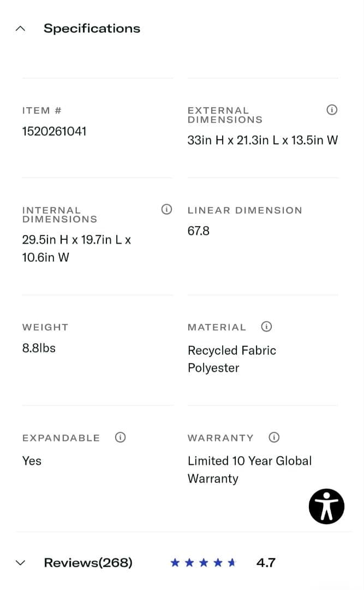The height and width of the screenshot is (590, 364).
Task: Click Limited 10 Year Global Warranty text
Action: [249, 469]
